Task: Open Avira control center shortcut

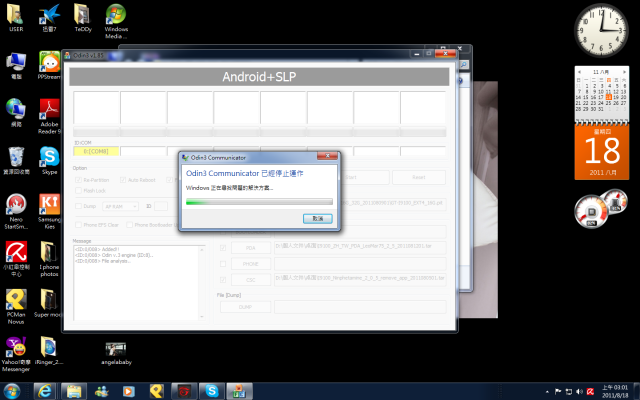Action: pos(16,259)
